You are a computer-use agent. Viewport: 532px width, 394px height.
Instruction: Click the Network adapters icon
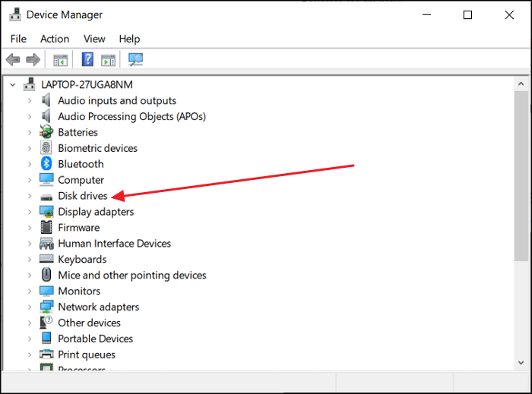(46, 307)
